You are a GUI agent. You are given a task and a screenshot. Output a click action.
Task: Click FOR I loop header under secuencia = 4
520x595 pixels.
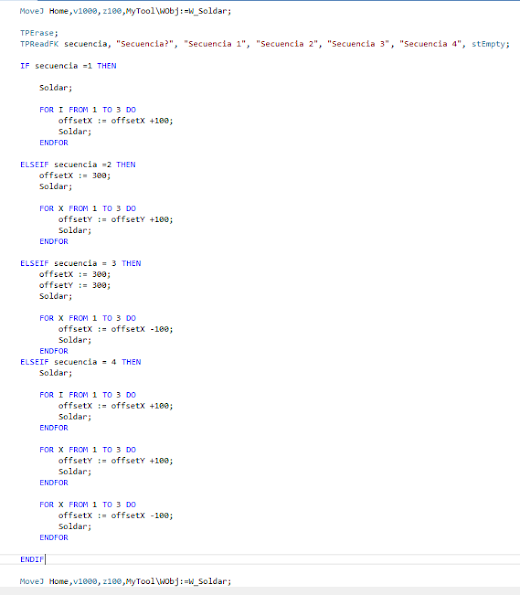coord(87,395)
